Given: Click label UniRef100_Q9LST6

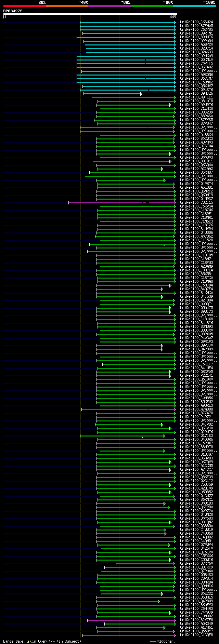Looking at the screenshot, I should 196,90.
